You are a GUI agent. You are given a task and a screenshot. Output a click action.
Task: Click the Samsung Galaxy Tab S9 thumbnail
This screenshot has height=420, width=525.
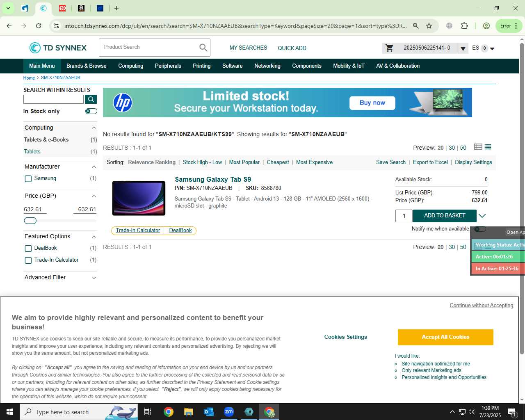click(x=139, y=198)
